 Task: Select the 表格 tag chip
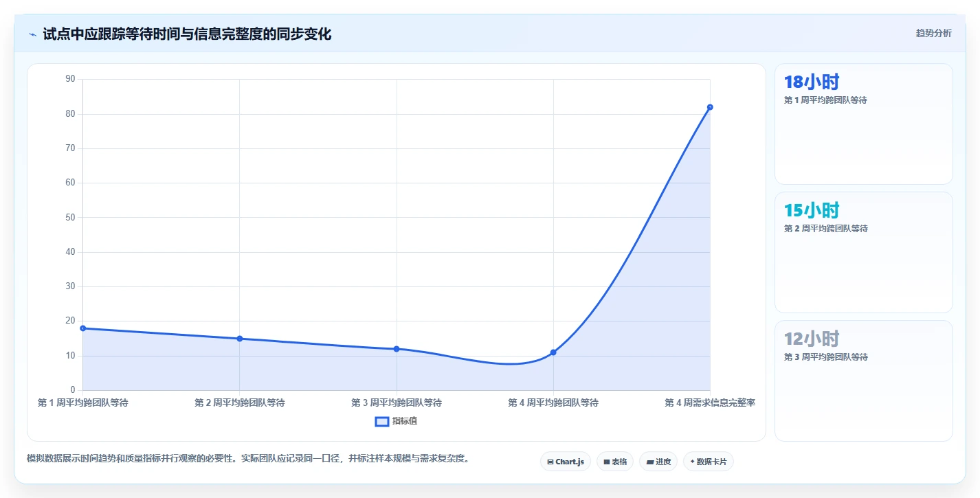[x=615, y=462]
